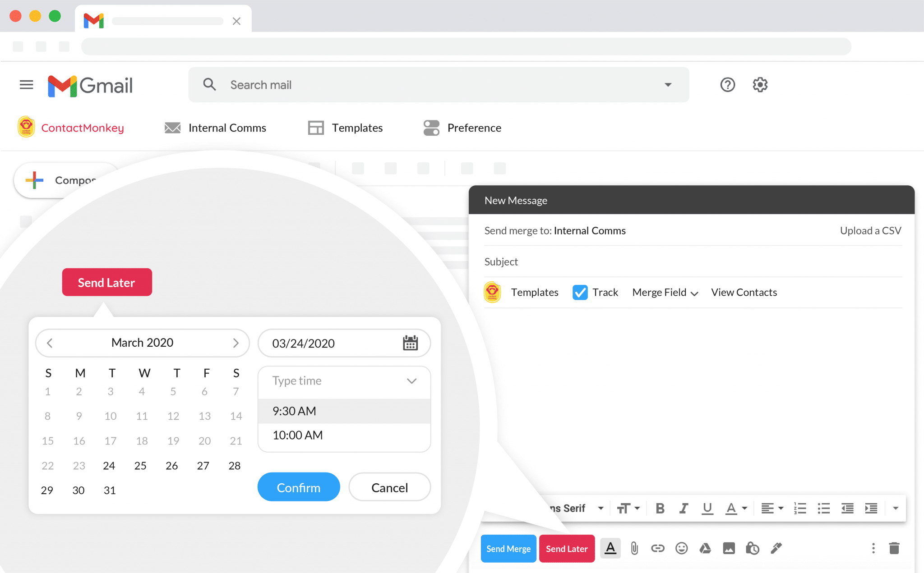This screenshot has height=573, width=924.
Task: Insert signature pen icon
Action: point(776,548)
